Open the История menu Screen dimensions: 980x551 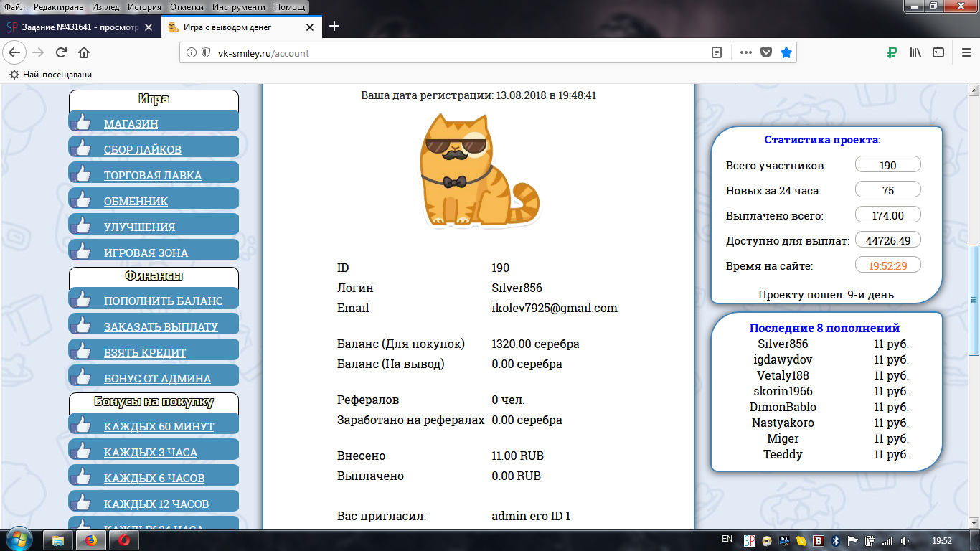click(x=146, y=7)
